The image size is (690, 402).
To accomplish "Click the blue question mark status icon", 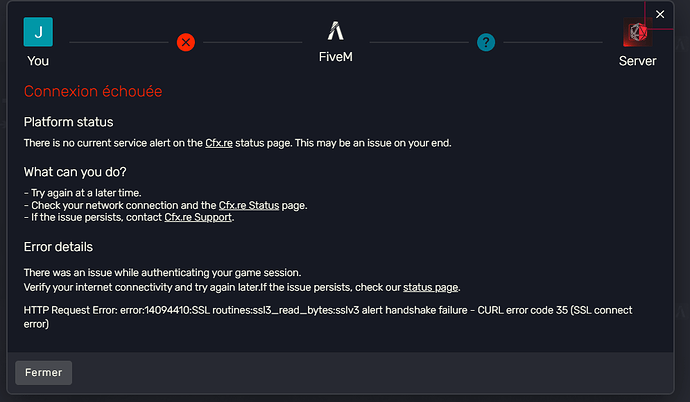I will tap(486, 42).
